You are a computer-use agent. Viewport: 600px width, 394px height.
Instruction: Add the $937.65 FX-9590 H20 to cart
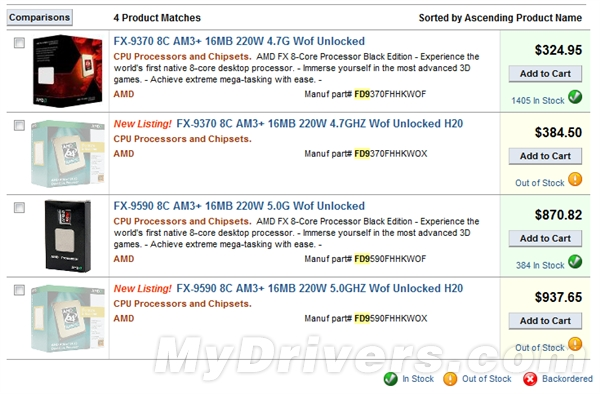[x=545, y=321]
